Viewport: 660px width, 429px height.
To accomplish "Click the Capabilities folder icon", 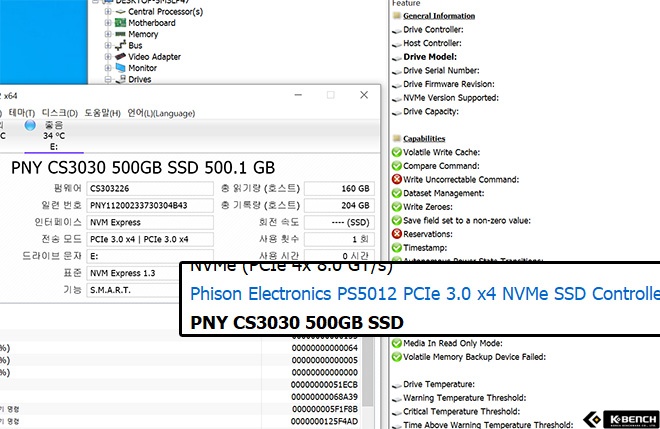I will (396, 138).
